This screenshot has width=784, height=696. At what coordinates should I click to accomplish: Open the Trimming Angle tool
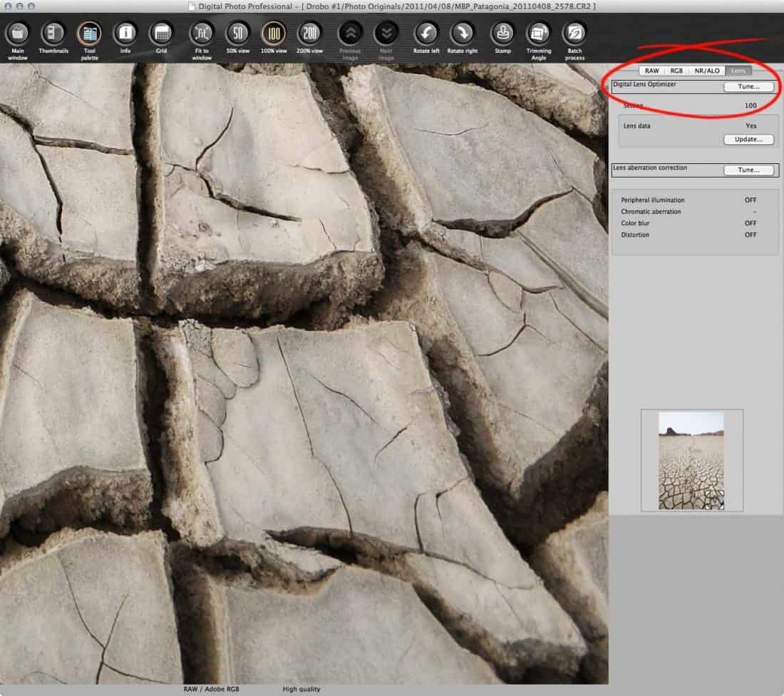tap(539, 34)
